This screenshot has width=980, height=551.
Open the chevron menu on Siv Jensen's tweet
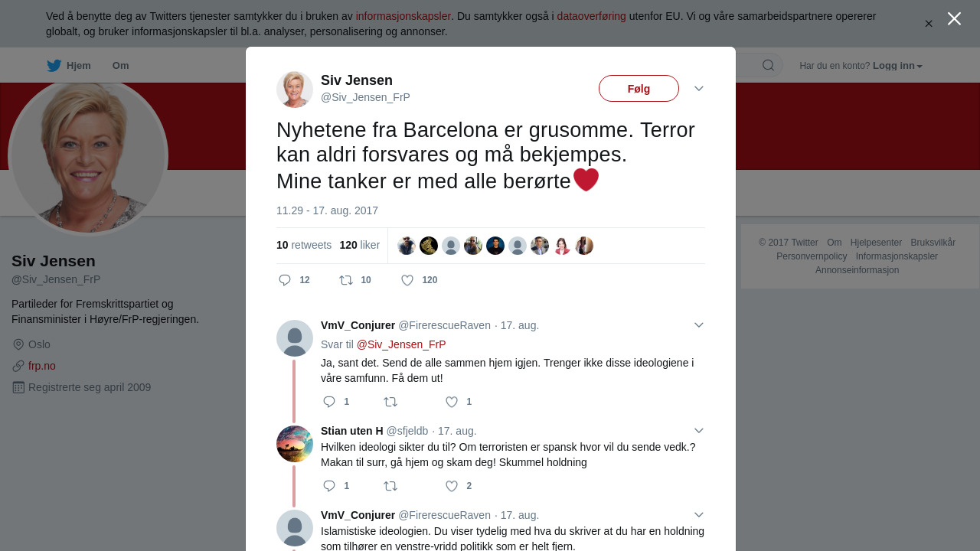coord(699,89)
